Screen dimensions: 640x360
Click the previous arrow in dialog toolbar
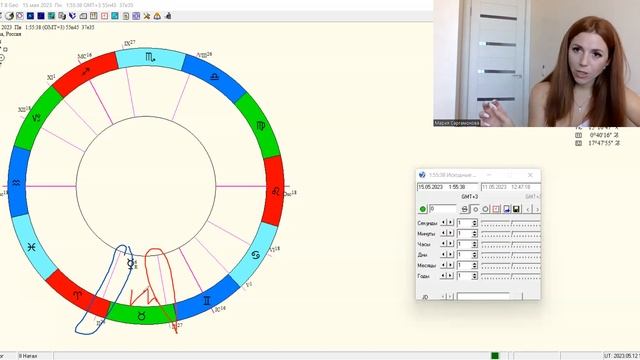(528, 209)
